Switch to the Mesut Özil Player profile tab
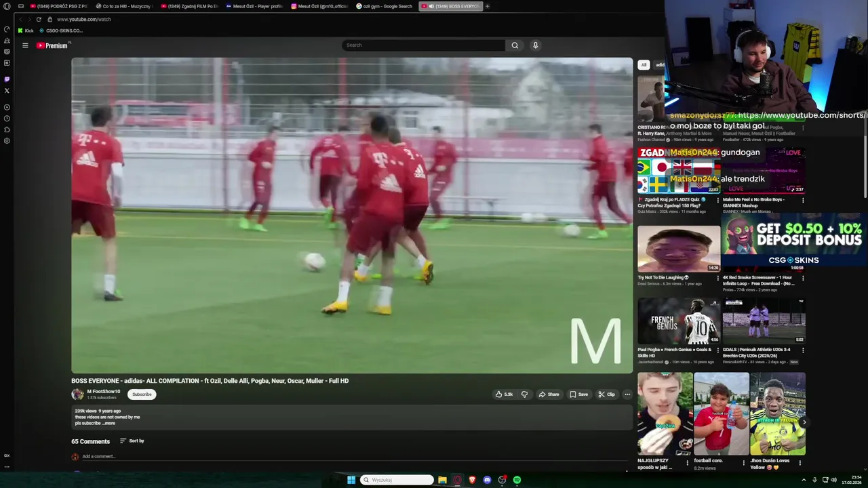The height and width of the screenshot is (488, 868). (254, 6)
